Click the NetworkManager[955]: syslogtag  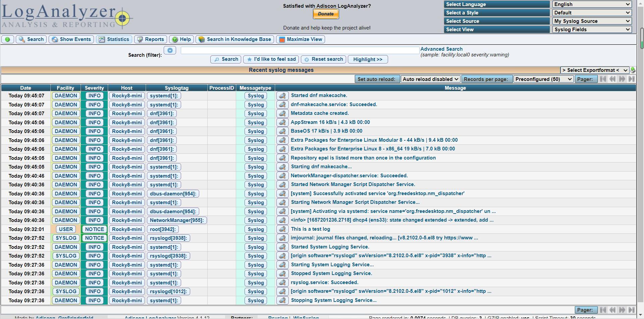pos(177,220)
